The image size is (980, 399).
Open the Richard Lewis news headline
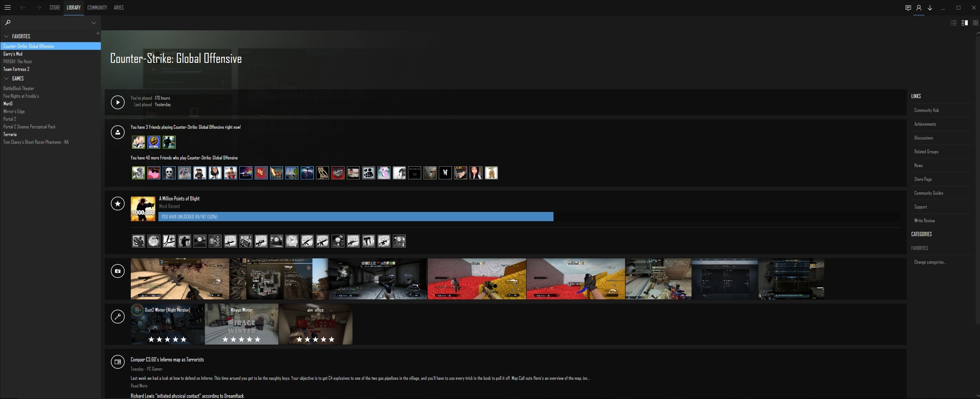[x=187, y=396]
